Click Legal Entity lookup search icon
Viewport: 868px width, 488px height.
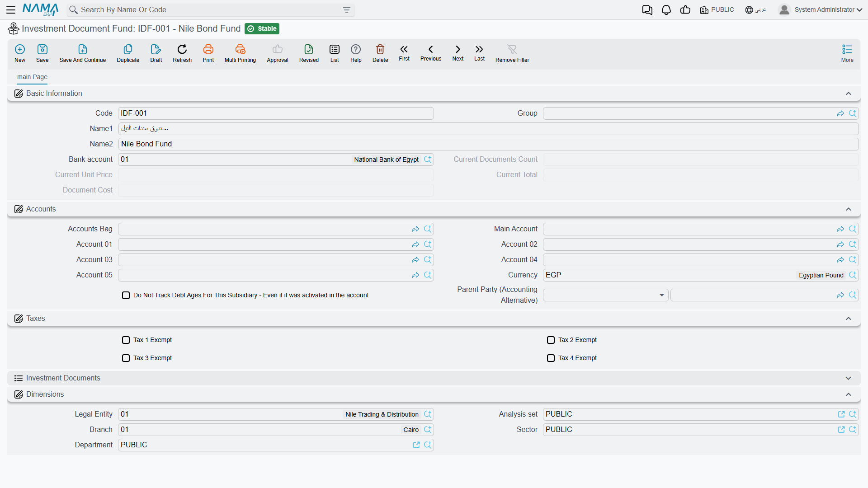428,414
